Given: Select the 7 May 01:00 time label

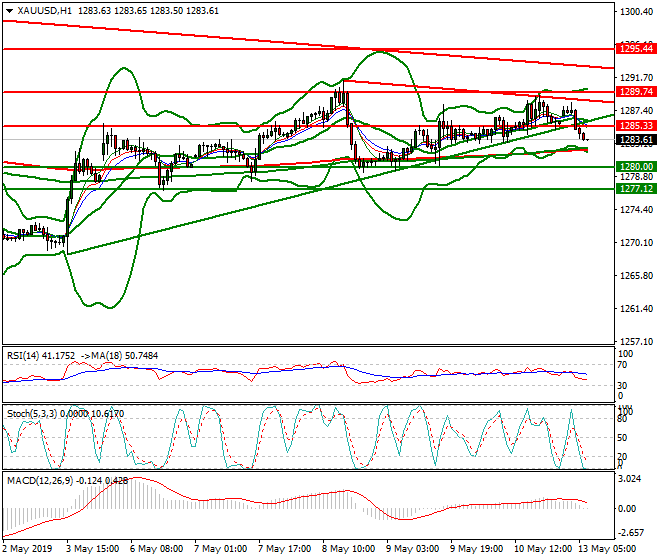Looking at the screenshot, I should tap(221, 549).
